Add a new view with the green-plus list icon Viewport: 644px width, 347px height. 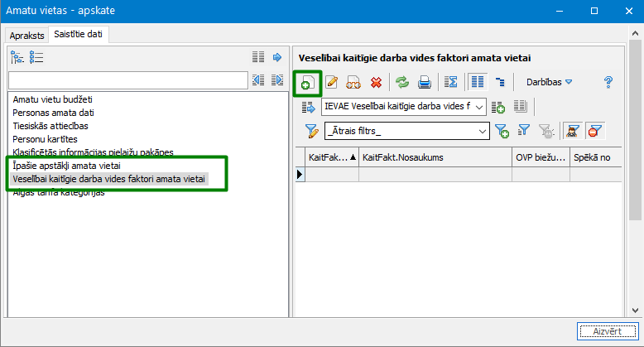pyautogui.click(x=497, y=108)
